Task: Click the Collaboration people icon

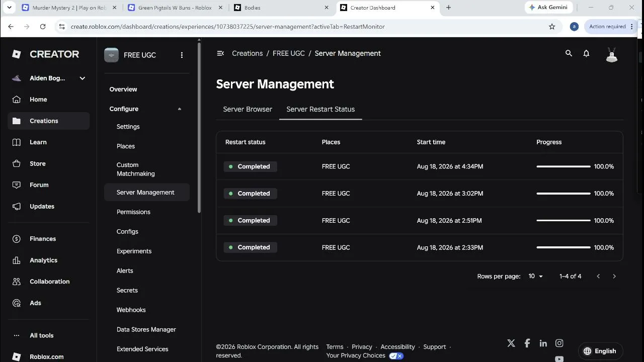Action: point(17,282)
